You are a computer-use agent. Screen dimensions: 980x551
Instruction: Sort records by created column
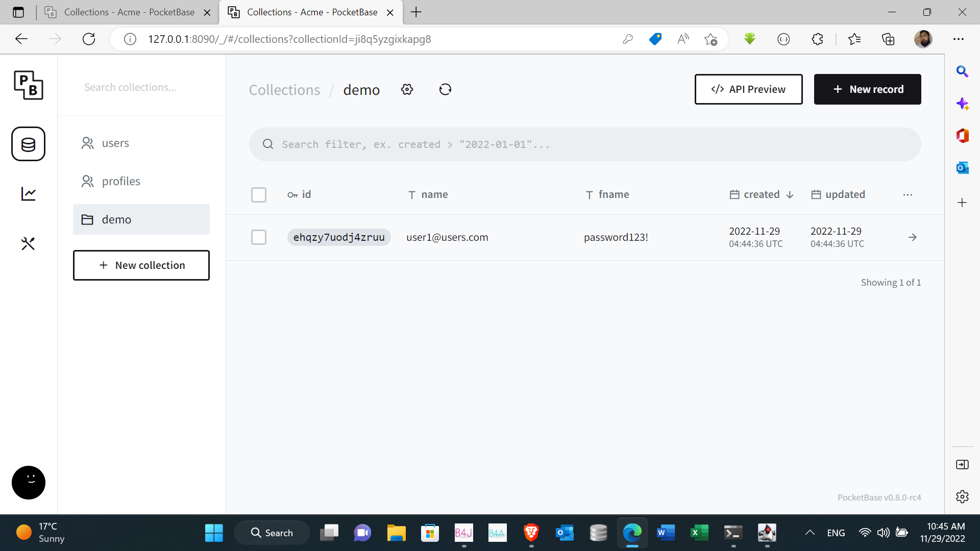(761, 194)
